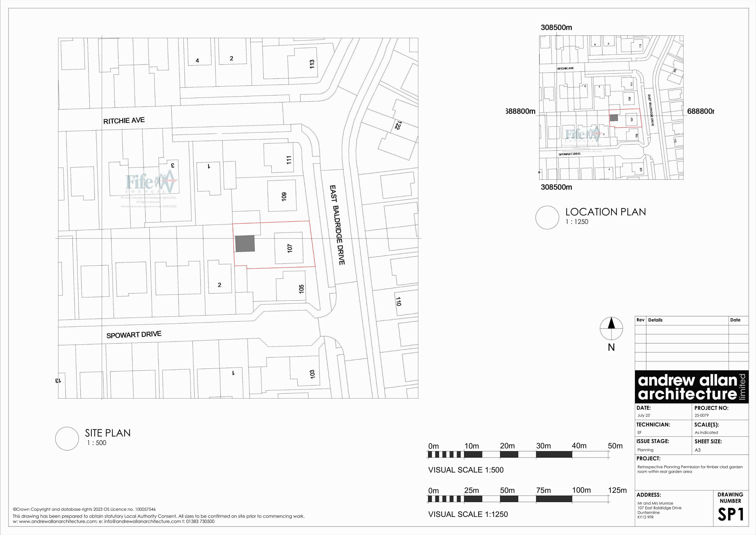Click the drawing number 'SP1'
Viewport: 756px width, 535px height.
click(731, 514)
